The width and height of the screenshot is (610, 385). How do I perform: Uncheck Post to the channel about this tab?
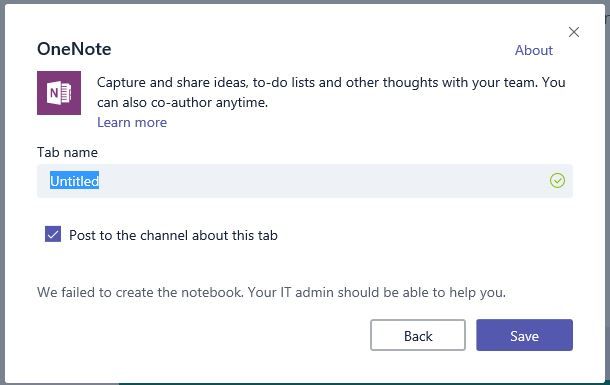click(53, 234)
